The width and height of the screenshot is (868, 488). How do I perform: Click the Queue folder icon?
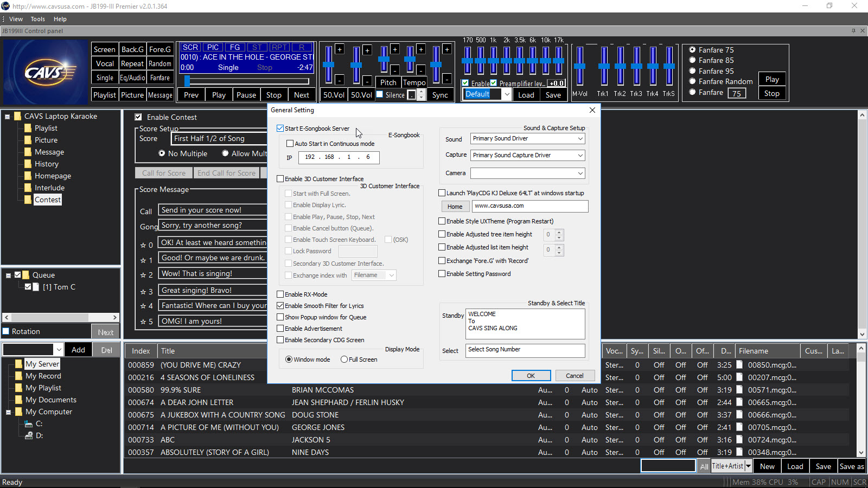(25, 275)
